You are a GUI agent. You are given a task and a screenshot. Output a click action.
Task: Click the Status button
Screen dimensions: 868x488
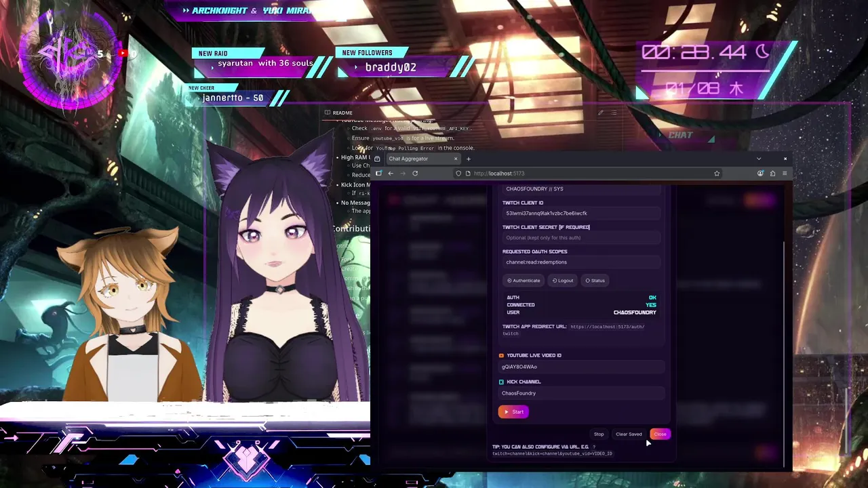[x=595, y=281]
